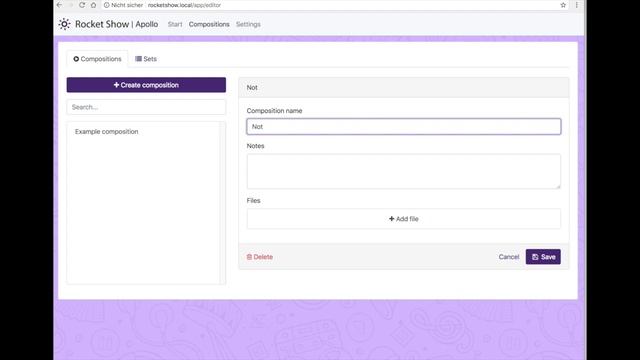Open the Settings navigation item
This screenshot has width=640, height=360.
248,24
